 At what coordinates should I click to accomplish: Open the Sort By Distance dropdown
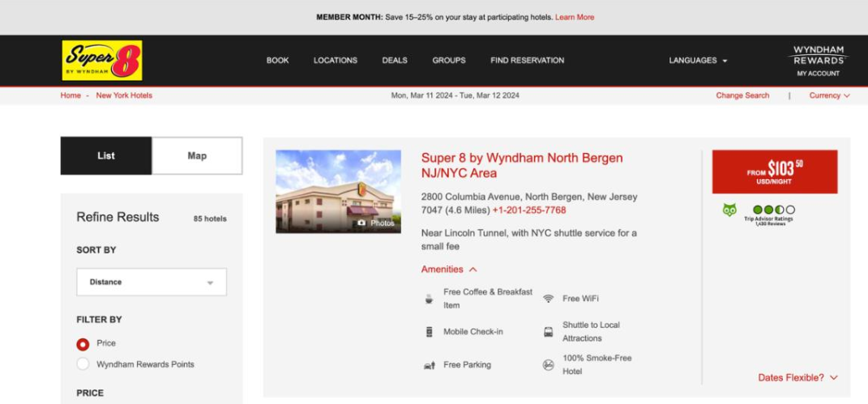coord(152,282)
